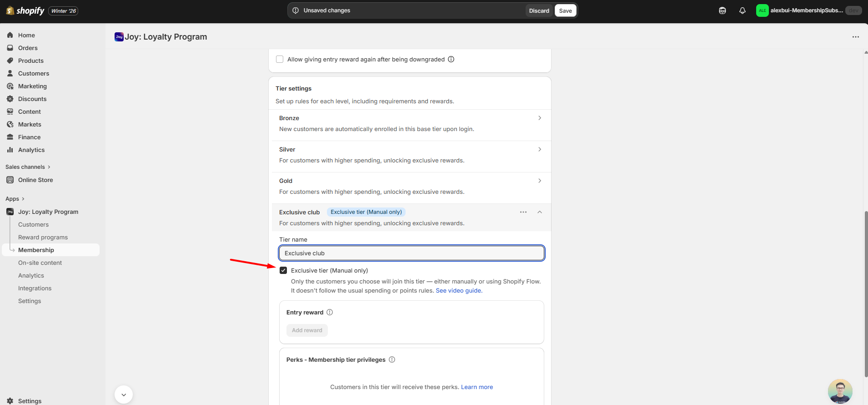Viewport: 868px width, 405px height.
Task: Click the Shopify logo
Action: pyautogui.click(x=25, y=10)
